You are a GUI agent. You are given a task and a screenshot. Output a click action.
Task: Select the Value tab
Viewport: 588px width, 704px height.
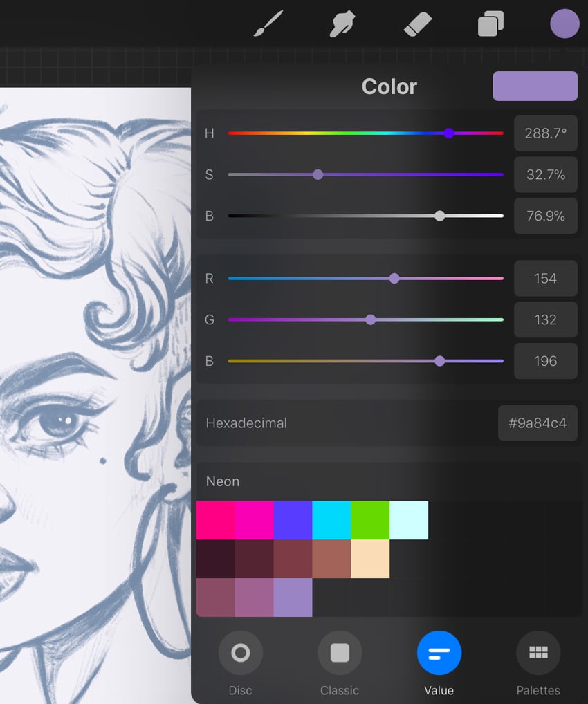coord(439,652)
